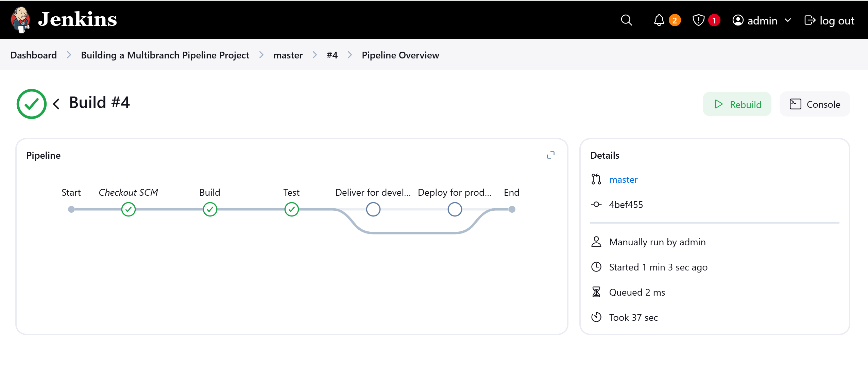This screenshot has height=385, width=868.
Task: Open the master branch link in Details
Action: pos(623,179)
